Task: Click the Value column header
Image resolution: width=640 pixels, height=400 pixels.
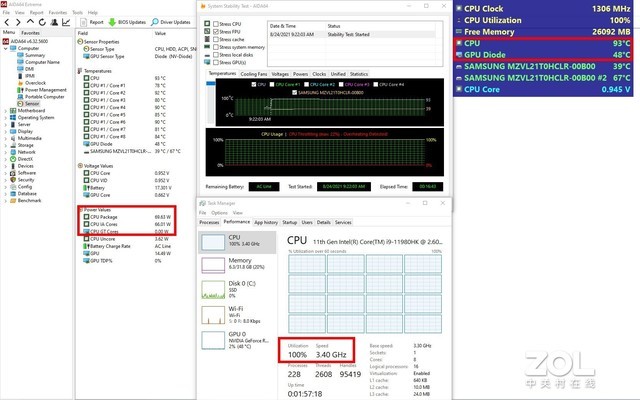Action: pos(160,33)
